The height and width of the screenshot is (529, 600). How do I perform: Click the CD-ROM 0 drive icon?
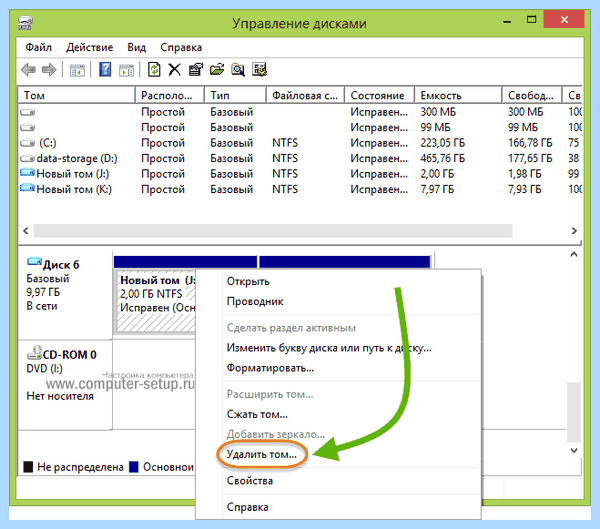(x=34, y=353)
